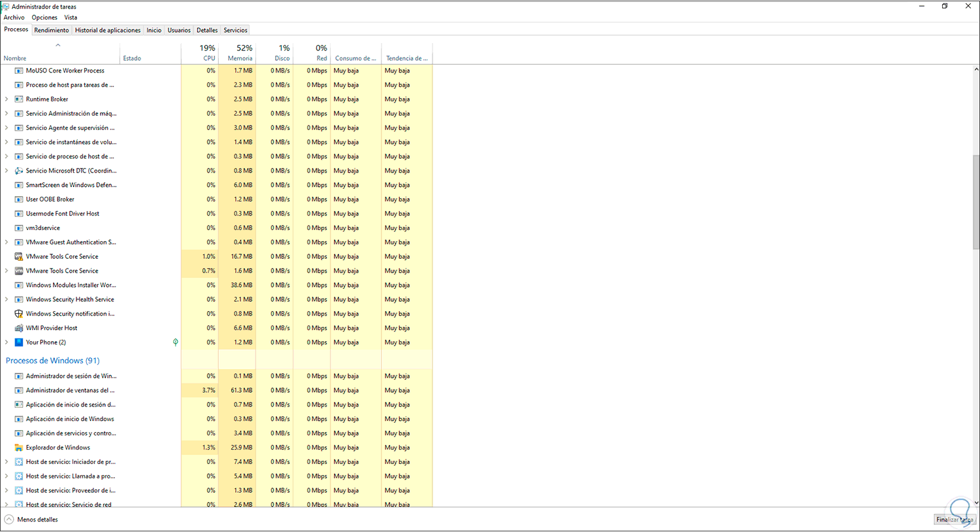Image resolution: width=980 pixels, height=532 pixels.
Task: Expand the Your Phone (2) process group
Action: point(7,342)
